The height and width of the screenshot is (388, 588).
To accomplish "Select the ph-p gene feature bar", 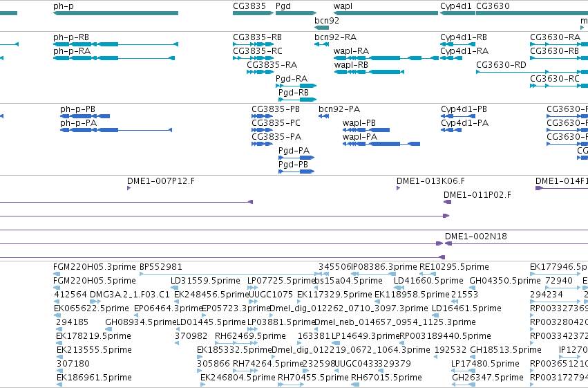I will pyautogui.click(x=115, y=13).
